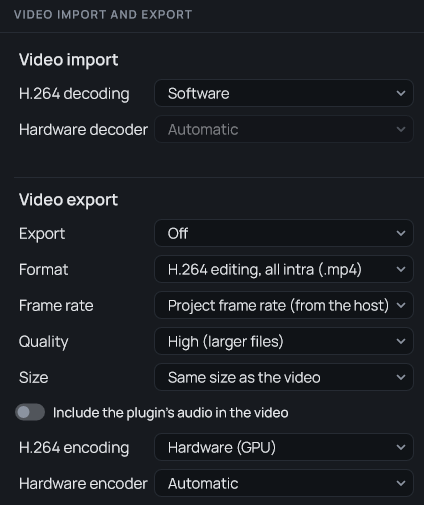Open the Format dropdown
The height and width of the screenshot is (505, 424).
point(284,269)
